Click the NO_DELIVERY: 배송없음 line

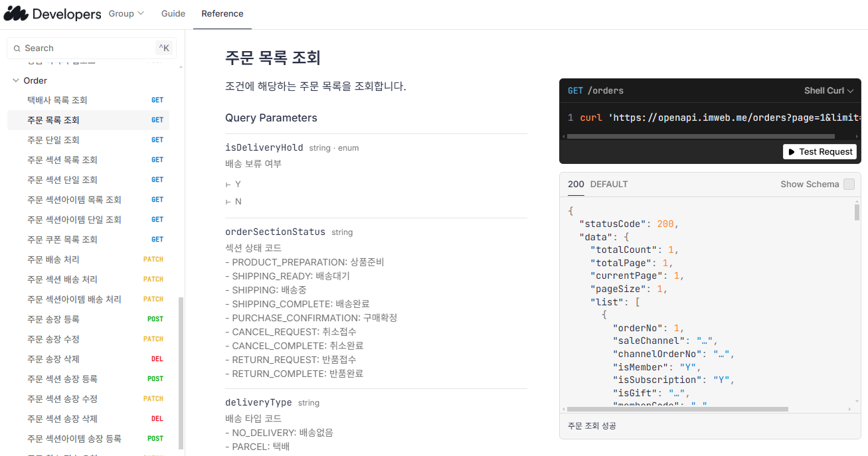[x=280, y=433]
